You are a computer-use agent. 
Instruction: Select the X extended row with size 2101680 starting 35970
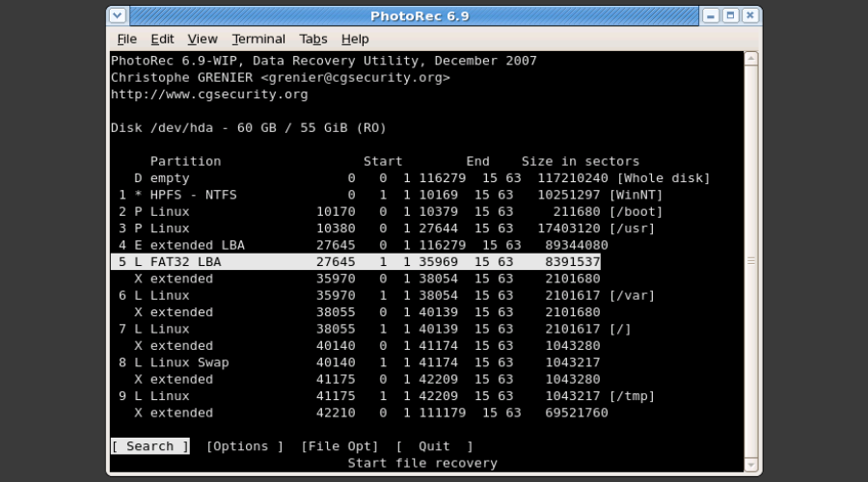[367, 279]
